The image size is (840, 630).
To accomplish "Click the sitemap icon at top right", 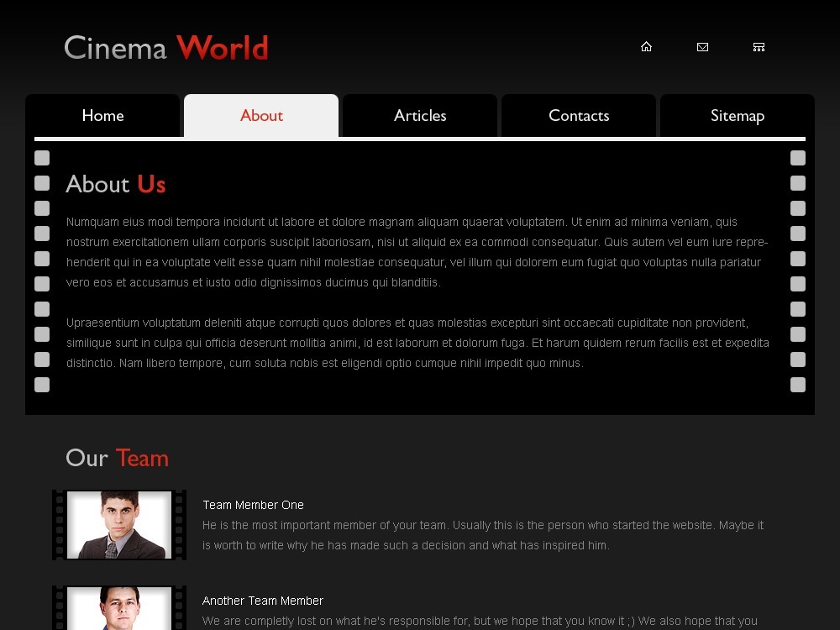I will 759,47.
